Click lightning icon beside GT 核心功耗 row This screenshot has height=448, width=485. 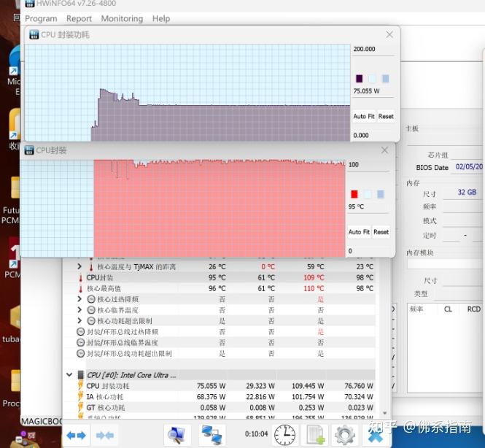[x=80, y=407]
